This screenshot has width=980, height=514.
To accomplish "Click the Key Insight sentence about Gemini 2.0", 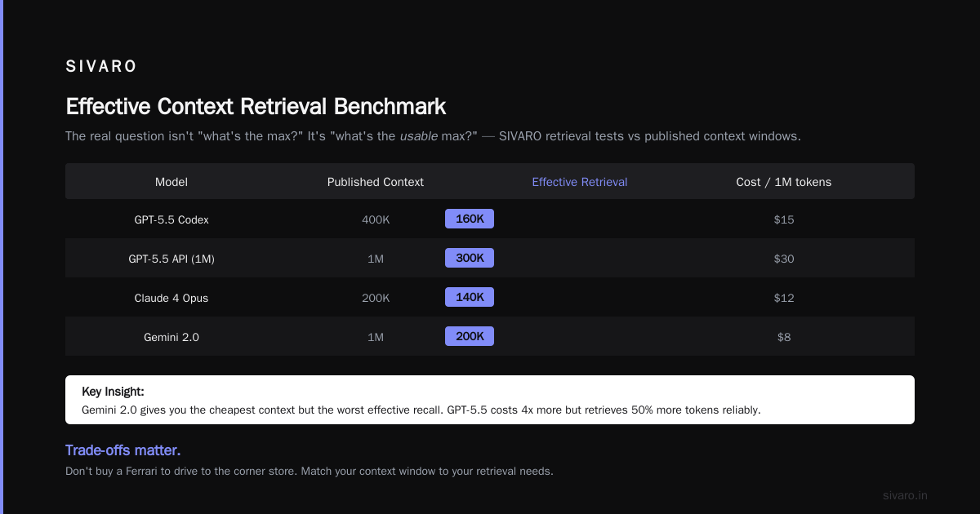I will 421,410.
